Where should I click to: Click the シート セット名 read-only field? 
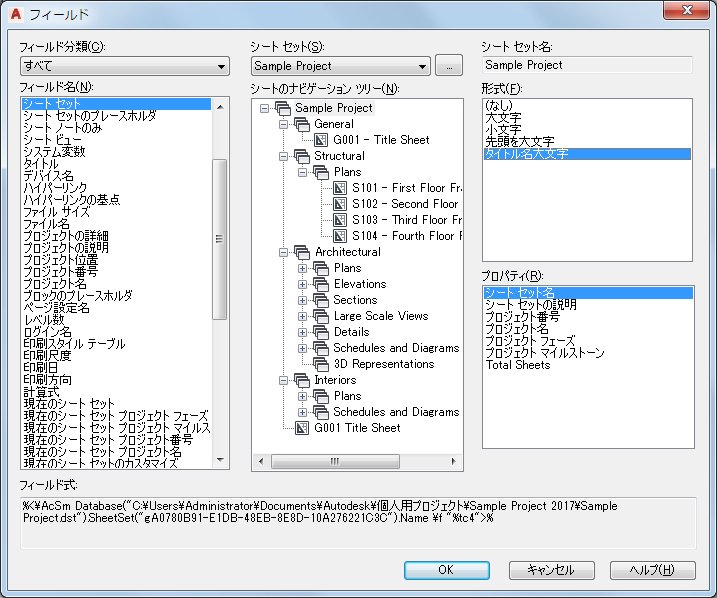(587, 65)
